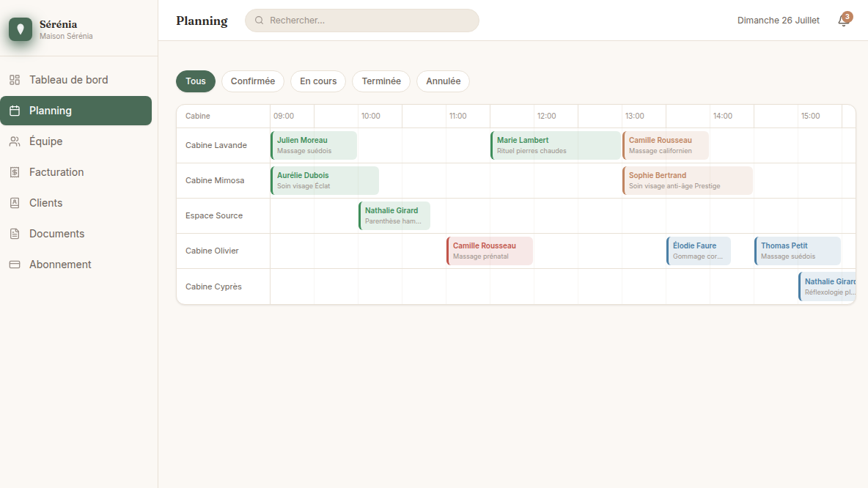Show only Terminée appointments

coord(381,81)
